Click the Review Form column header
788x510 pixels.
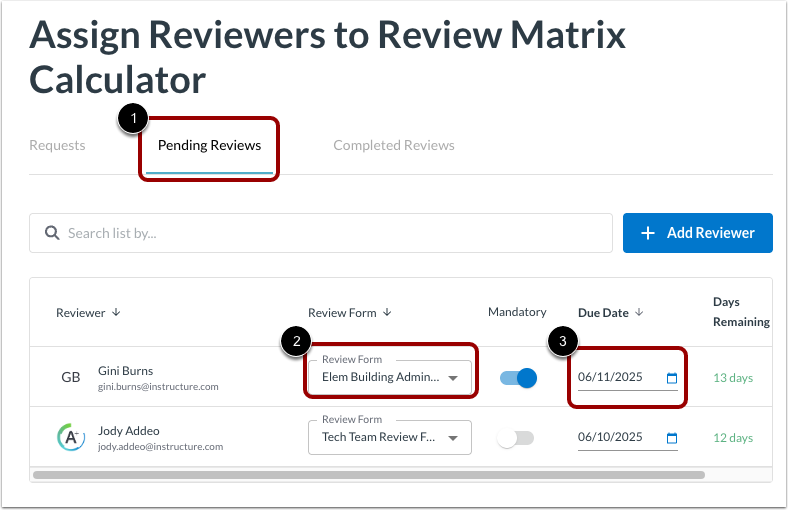point(342,313)
